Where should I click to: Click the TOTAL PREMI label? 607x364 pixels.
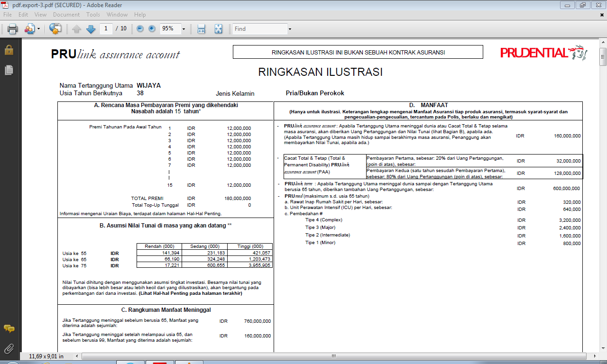tap(146, 199)
